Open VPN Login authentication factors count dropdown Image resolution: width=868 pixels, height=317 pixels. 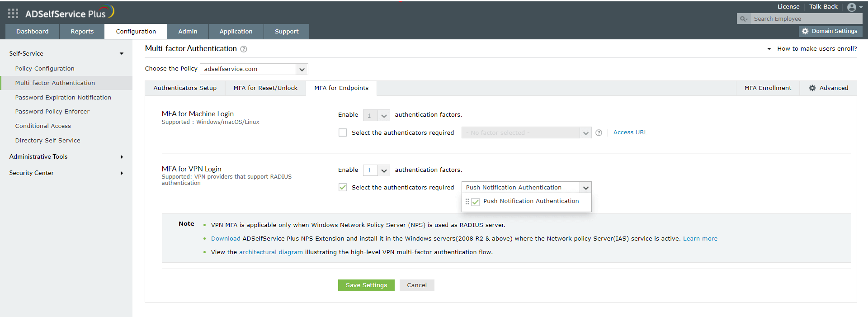click(x=376, y=170)
